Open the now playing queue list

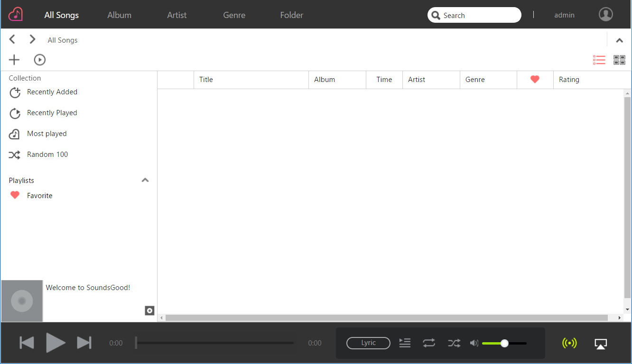405,343
